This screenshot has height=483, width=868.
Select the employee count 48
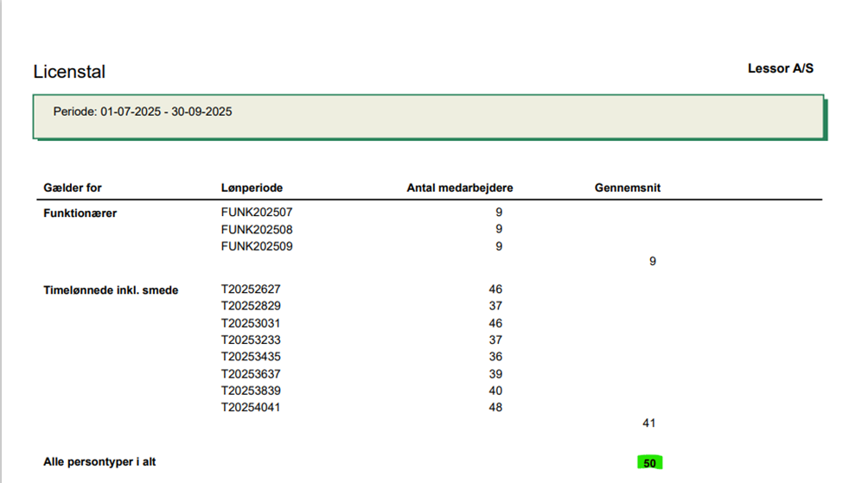[x=495, y=407]
